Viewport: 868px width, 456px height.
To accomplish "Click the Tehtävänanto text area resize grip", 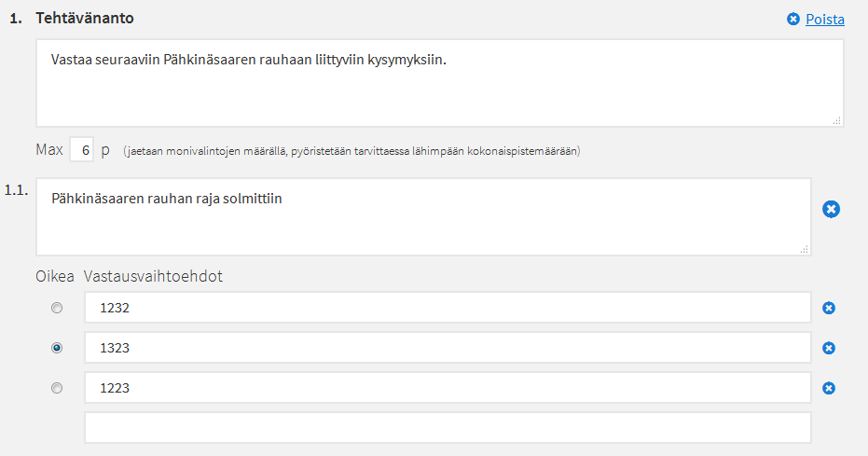I will [837, 120].
